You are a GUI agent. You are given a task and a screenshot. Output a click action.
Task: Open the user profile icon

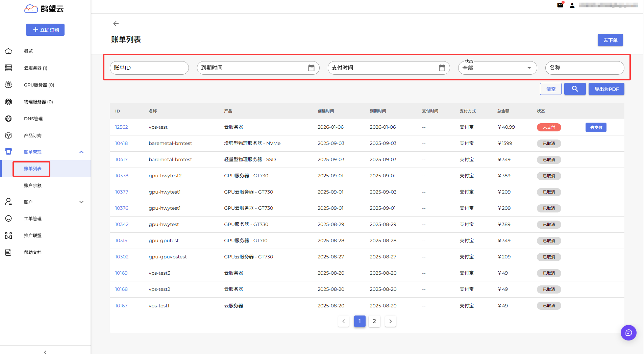pos(572,5)
